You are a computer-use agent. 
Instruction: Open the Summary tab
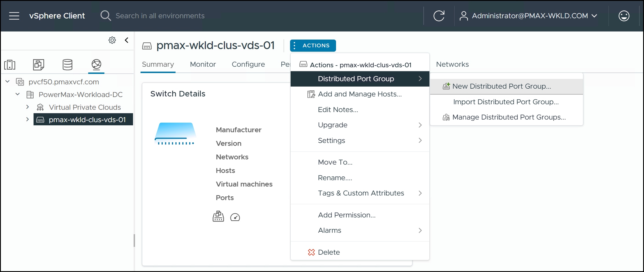[158, 64]
